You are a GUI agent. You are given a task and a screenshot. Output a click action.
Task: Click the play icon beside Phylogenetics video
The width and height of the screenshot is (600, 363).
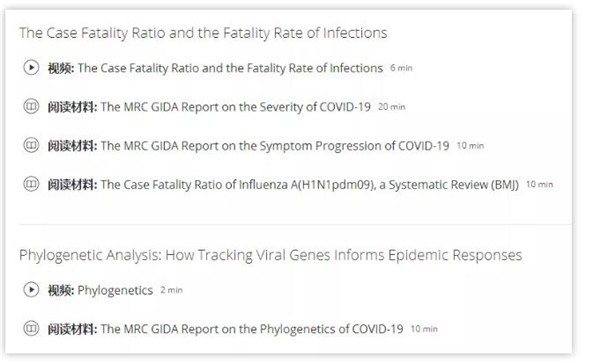coord(31,290)
